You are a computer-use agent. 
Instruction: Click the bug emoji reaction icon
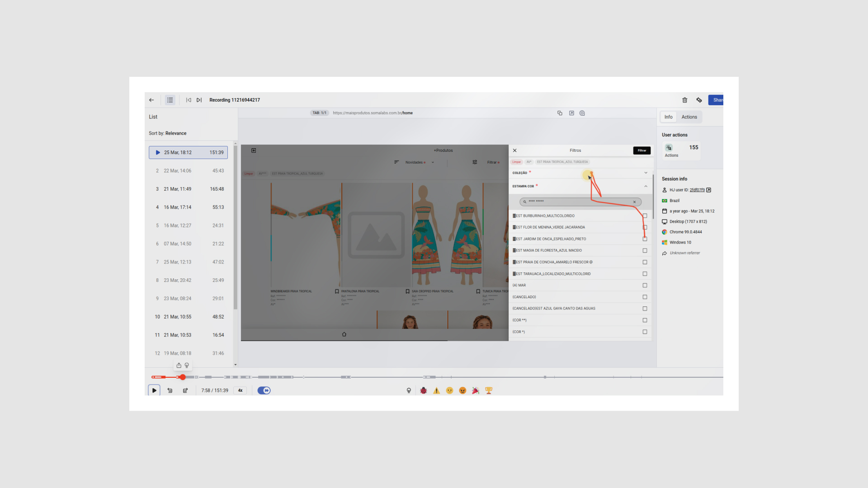[424, 390]
